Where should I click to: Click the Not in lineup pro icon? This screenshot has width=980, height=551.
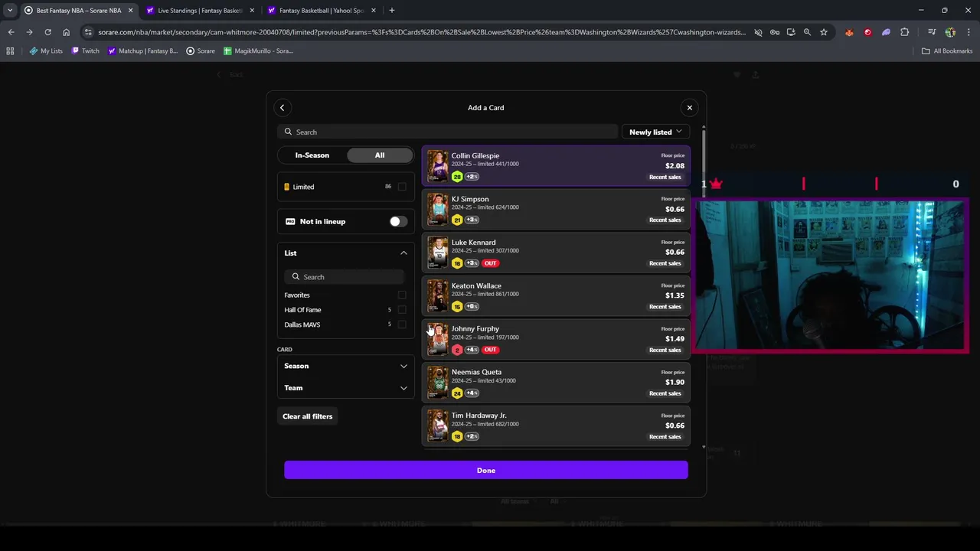(x=290, y=221)
